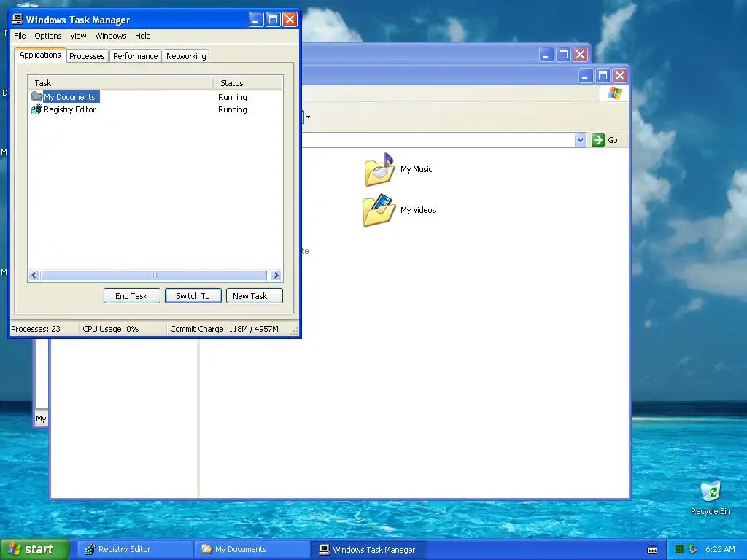The width and height of the screenshot is (747, 560).
Task: Select the Applications tab
Action: pos(40,55)
